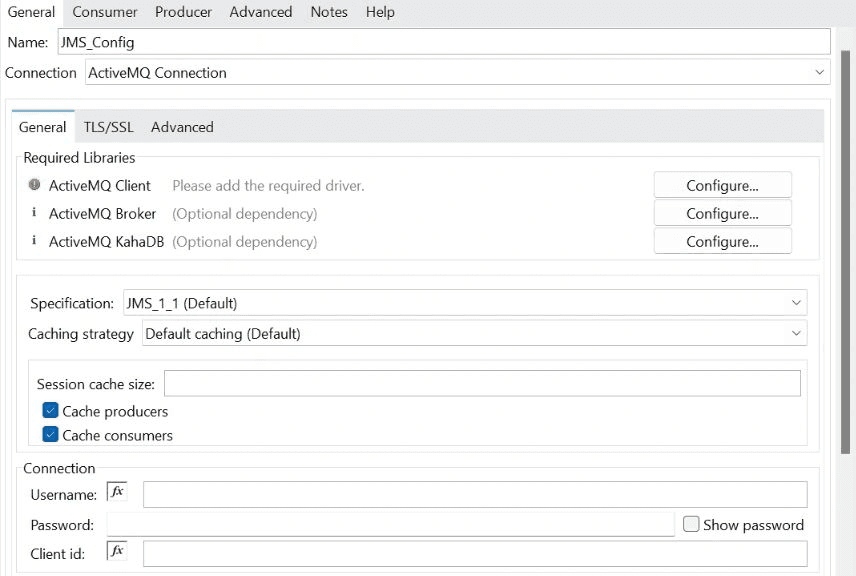856x576 pixels.
Task: Disable the Cache consumers option
Action: 50,434
